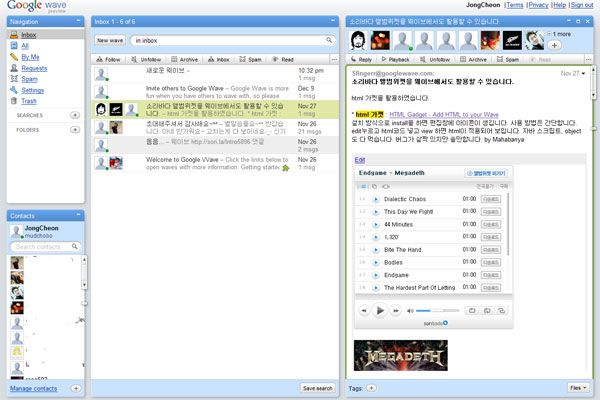Open the Terms link at top

(x=515, y=5)
